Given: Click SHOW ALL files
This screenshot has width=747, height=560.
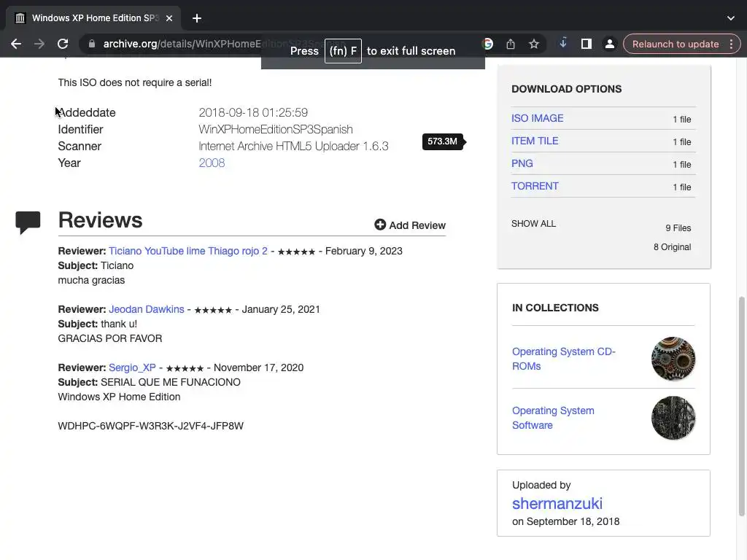Looking at the screenshot, I should click(533, 223).
